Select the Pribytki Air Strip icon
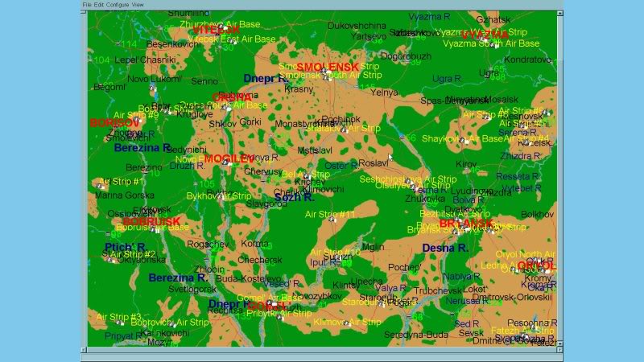 280,317
